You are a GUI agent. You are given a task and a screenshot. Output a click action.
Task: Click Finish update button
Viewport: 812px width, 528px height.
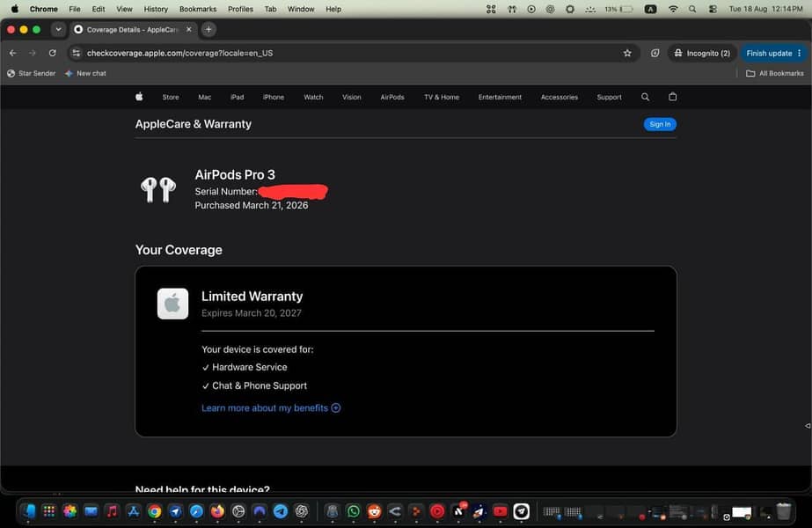(769, 53)
